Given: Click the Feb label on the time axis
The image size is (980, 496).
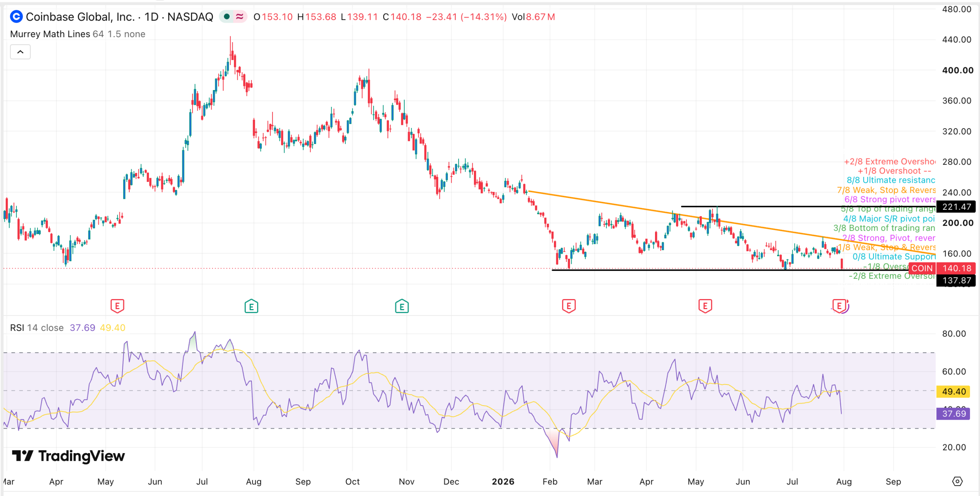Looking at the screenshot, I should (x=550, y=481).
